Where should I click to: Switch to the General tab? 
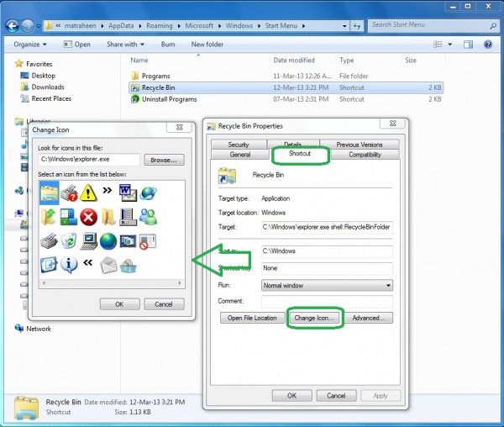point(240,155)
